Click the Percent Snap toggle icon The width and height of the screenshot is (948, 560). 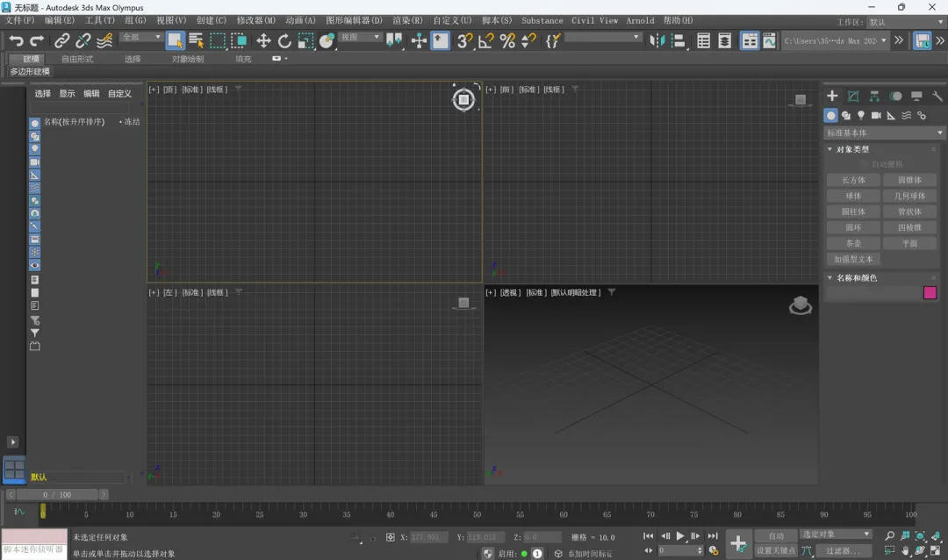(x=507, y=40)
